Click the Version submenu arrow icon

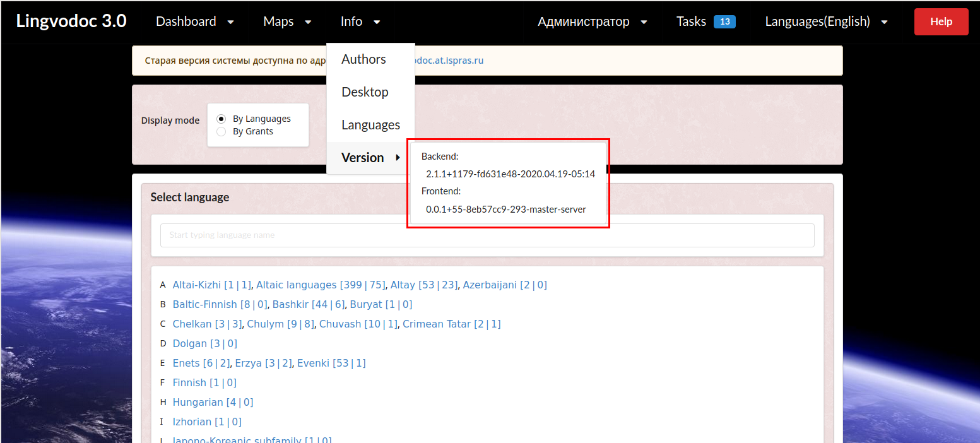(x=399, y=158)
